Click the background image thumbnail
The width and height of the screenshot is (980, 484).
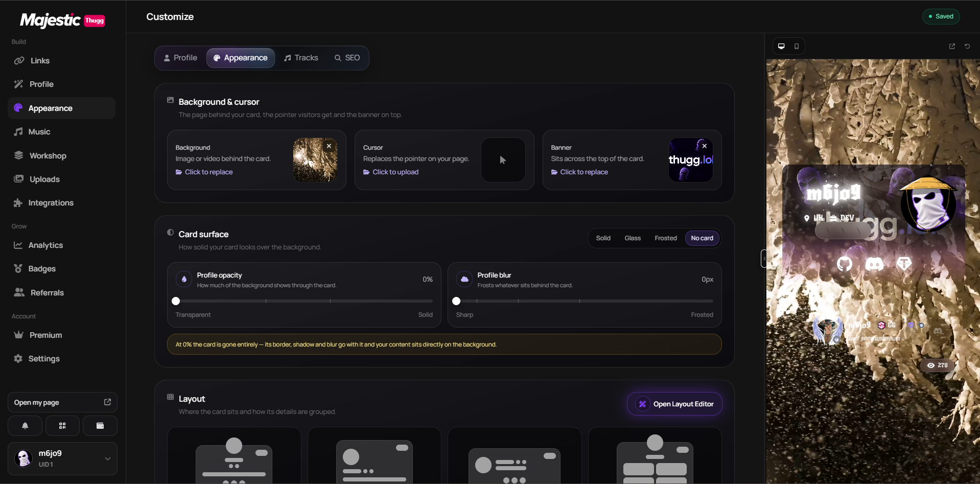(315, 160)
